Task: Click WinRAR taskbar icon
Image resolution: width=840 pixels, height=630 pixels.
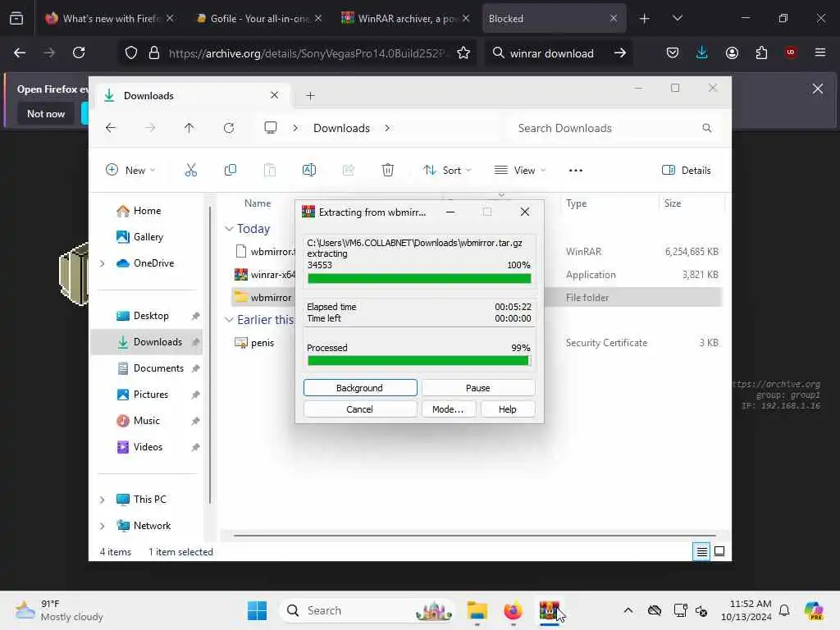Action: (549, 610)
